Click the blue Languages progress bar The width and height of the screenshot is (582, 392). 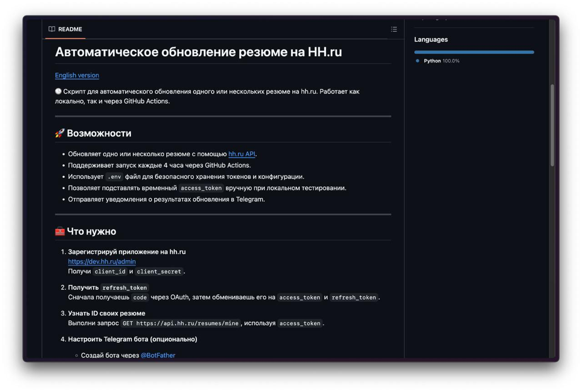click(x=474, y=52)
